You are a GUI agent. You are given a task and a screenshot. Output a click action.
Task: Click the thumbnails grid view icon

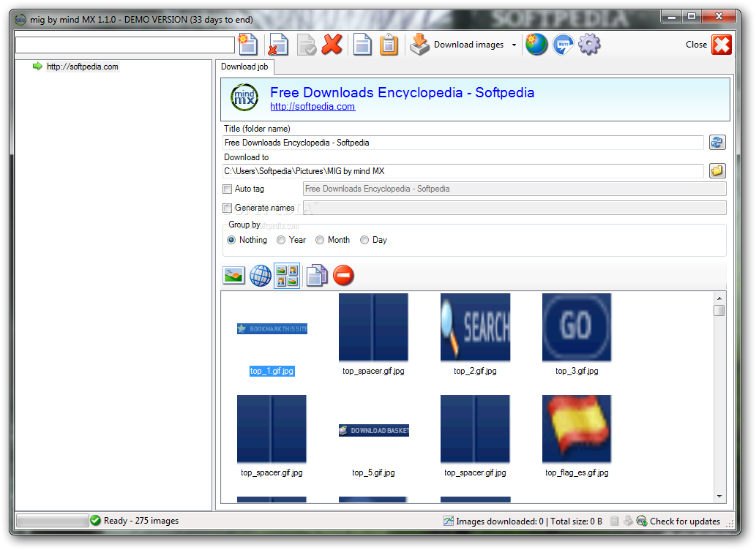tap(287, 276)
